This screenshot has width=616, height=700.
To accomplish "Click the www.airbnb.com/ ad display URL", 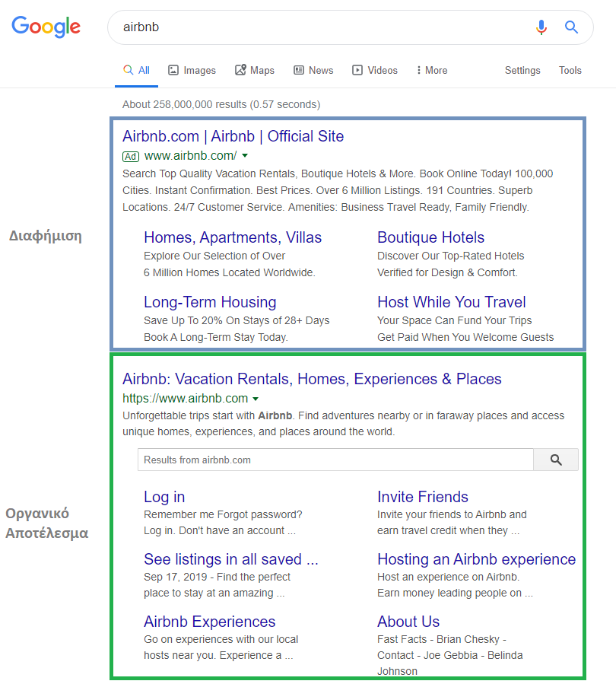I will (190, 156).
